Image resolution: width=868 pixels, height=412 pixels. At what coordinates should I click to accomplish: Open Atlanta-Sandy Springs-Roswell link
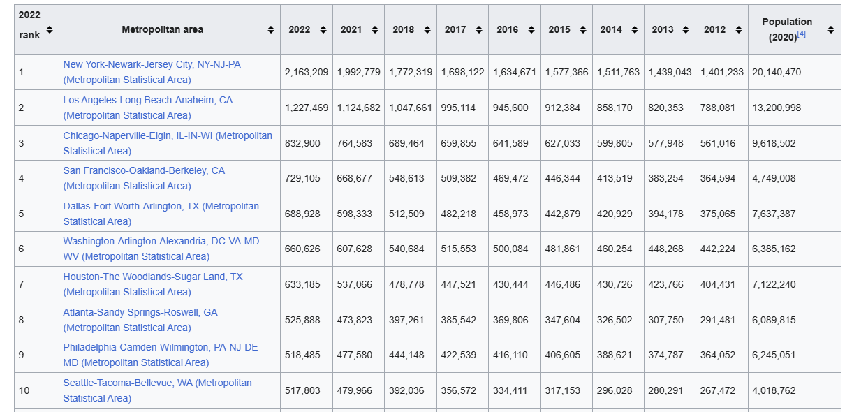pos(140,320)
